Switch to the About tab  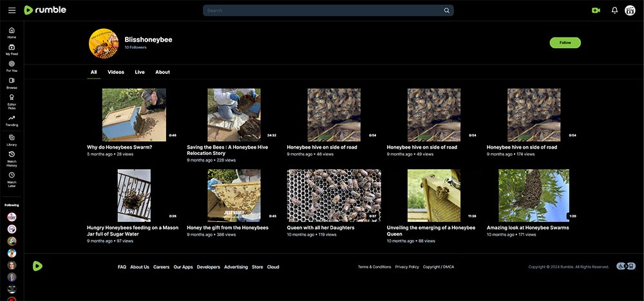[x=163, y=72]
